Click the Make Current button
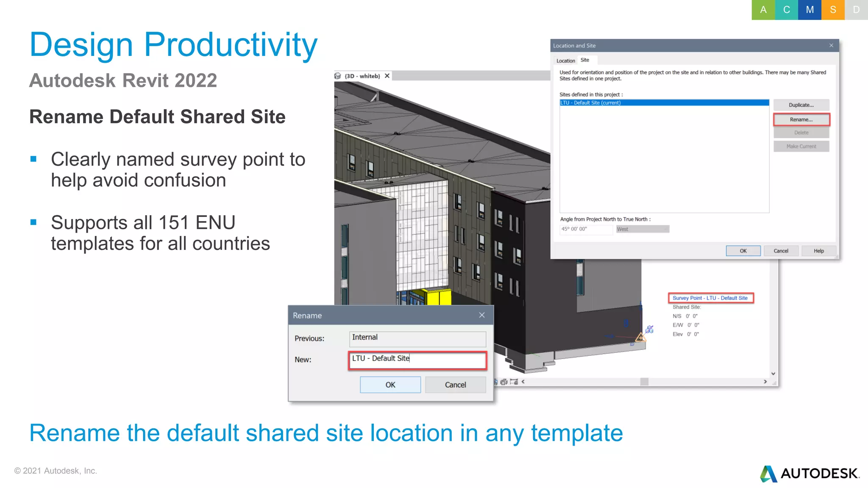Screen dimensions: 868x488 pos(801,146)
